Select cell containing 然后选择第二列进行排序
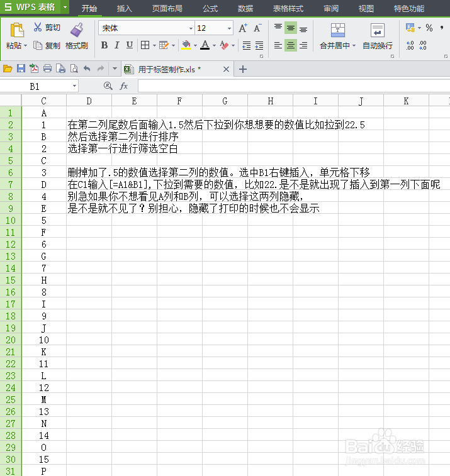Screen dimensions: 450x476 (x=123, y=136)
